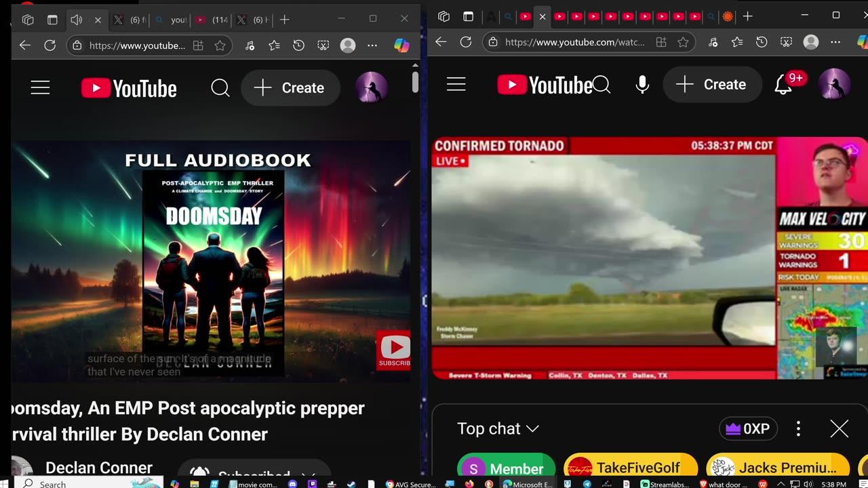This screenshot has width=868, height=488.
Task: Open profile icon in left browser toolbar
Action: pyautogui.click(x=348, y=45)
